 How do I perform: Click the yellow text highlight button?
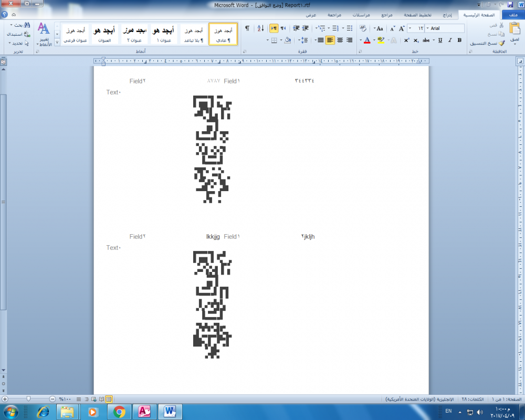pyautogui.click(x=381, y=40)
